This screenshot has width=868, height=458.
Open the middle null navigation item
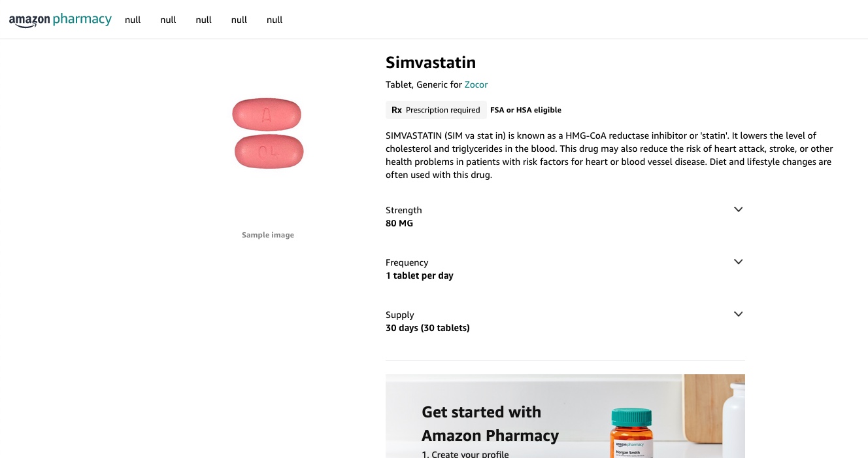pyautogui.click(x=204, y=20)
